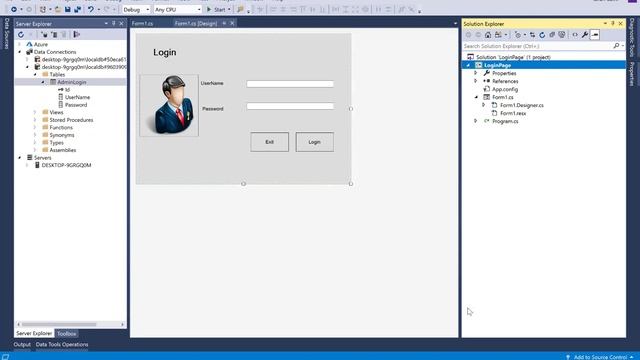Click the Home icon in Solution Explorer

(488, 35)
